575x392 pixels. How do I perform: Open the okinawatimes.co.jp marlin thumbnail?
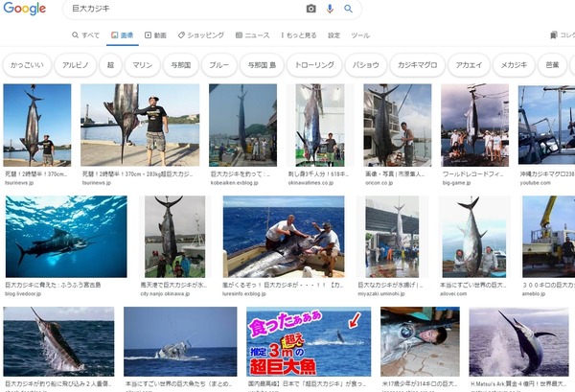[x=320, y=125]
